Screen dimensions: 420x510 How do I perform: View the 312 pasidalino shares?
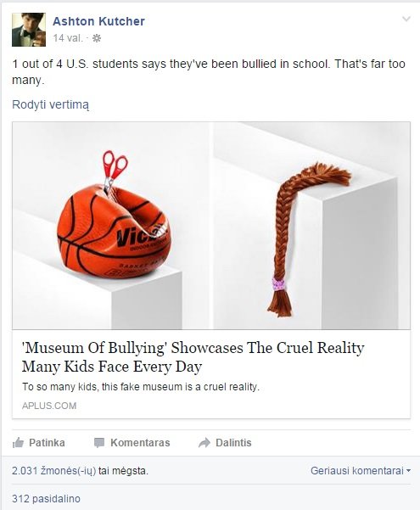(46, 499)
